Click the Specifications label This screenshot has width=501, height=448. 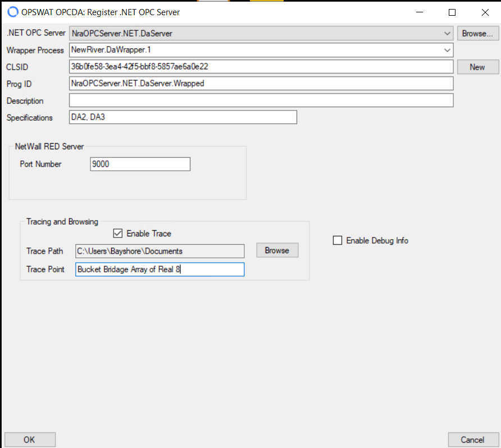click(x=29, y=117)
